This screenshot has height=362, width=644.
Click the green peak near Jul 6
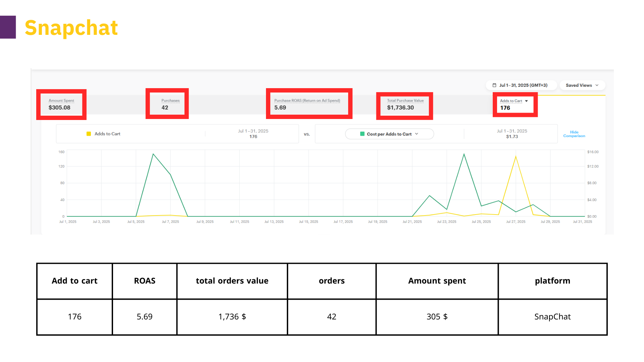153,154
